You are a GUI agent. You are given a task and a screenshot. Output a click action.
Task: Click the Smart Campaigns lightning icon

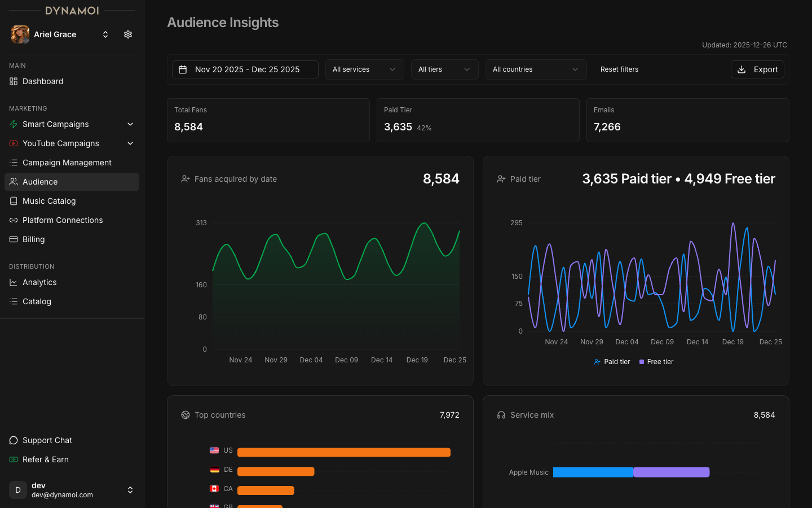point(12,124)
